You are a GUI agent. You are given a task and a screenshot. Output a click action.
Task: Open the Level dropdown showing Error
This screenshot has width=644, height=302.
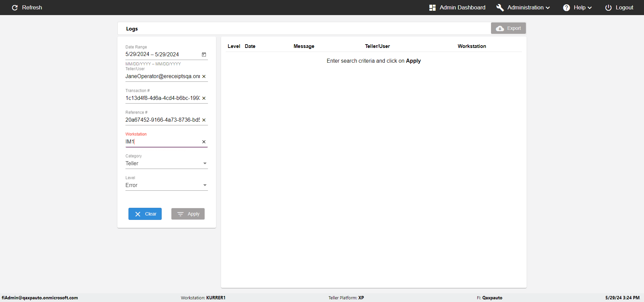167,185
